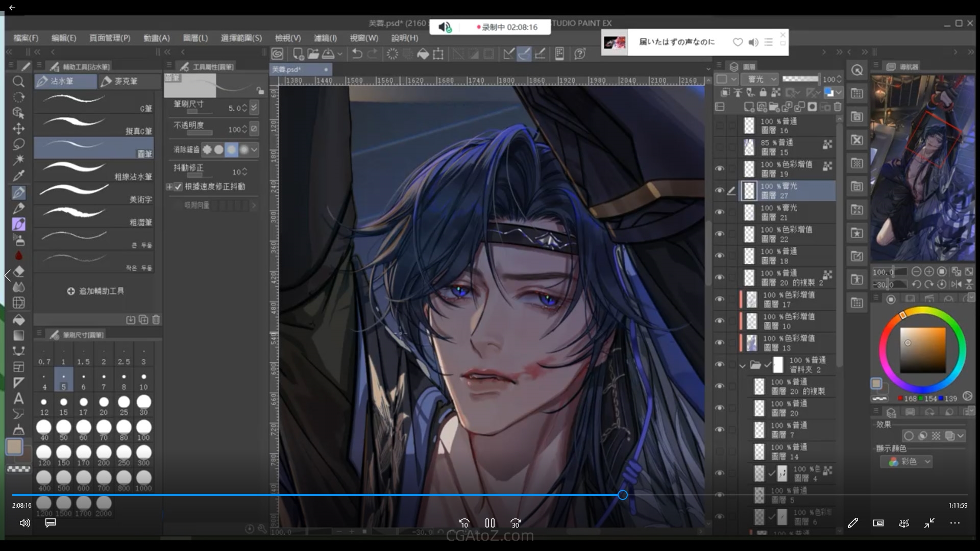Select the lasso selection tool
980x551 pixels.
[18, 144]
